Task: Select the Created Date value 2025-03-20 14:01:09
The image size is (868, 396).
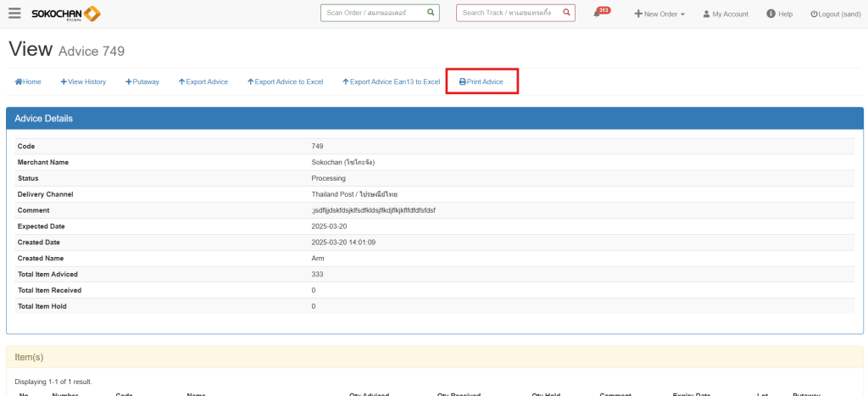Action: click(x=344, y=243)
